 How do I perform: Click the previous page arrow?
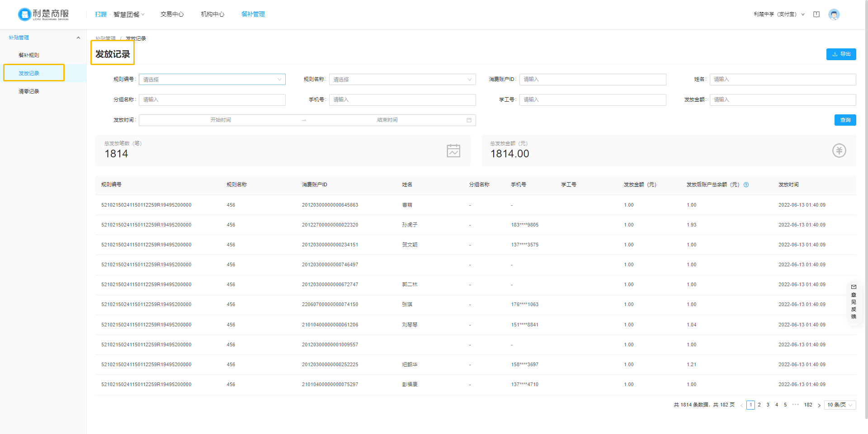742,405
